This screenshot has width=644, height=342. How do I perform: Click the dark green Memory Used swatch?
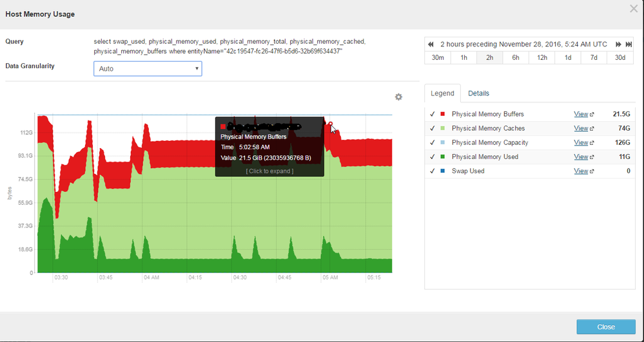442,157
